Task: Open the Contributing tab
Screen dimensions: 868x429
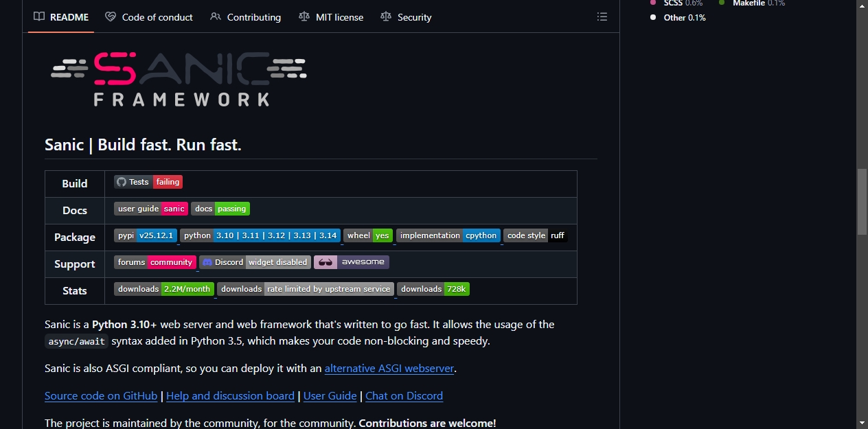Action: [246, 16]
